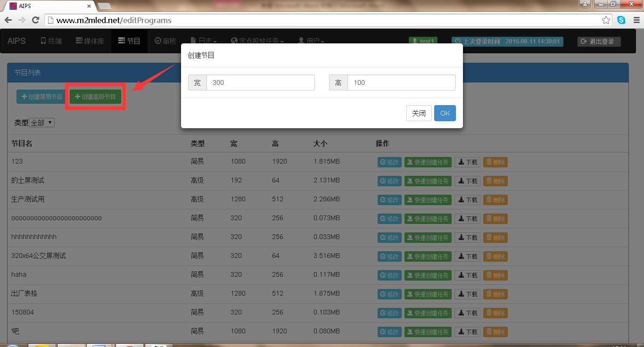Download program 的士屏测试
Image resolution: width=644 pixels, height=347 pixels.
coord(467,181)
